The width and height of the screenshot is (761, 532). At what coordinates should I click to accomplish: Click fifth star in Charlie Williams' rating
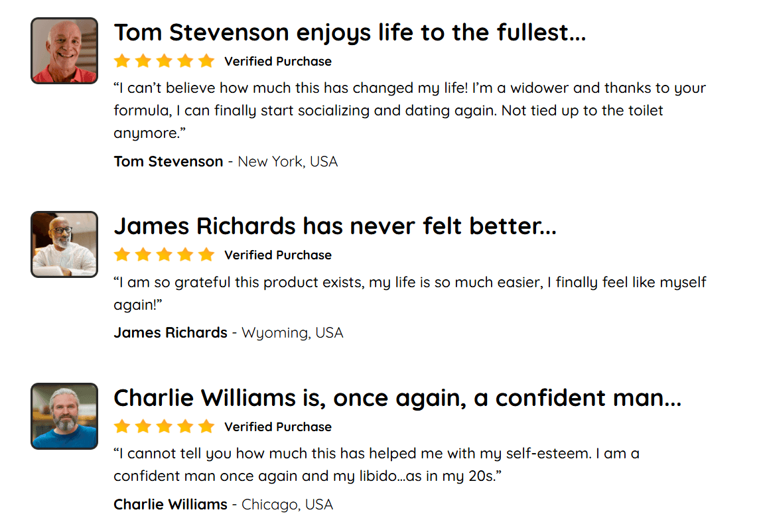click(x=206, y=427)
